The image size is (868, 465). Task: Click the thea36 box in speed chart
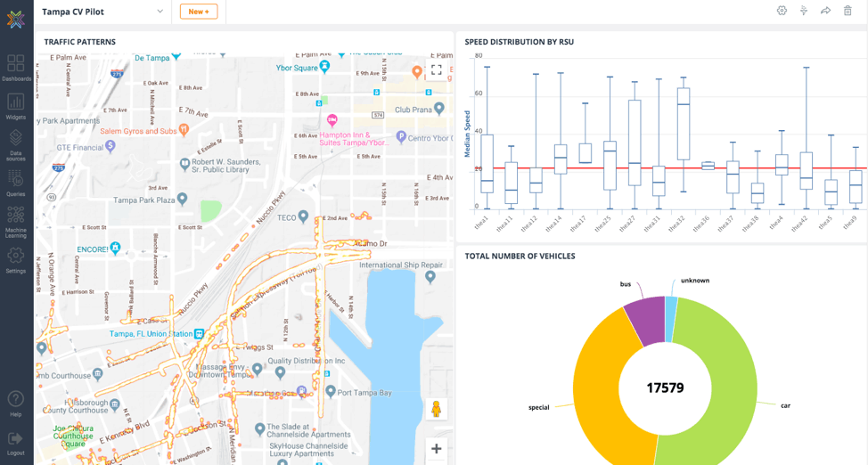coord(708,166)
